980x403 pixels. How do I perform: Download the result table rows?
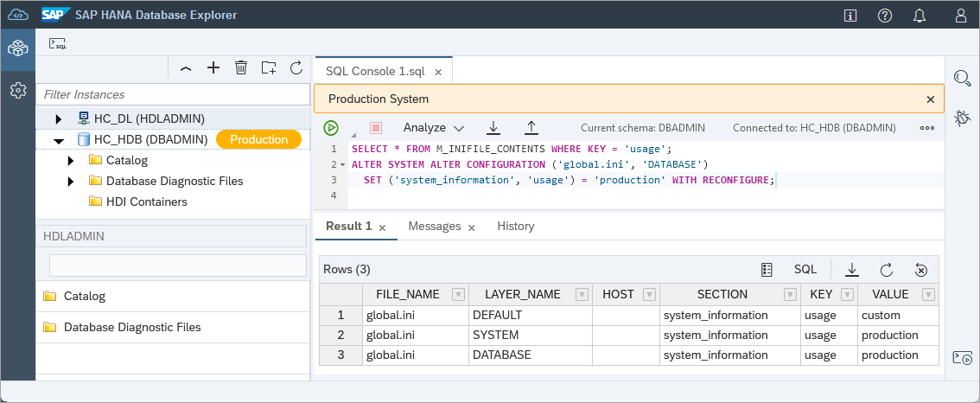coord(851,270)
